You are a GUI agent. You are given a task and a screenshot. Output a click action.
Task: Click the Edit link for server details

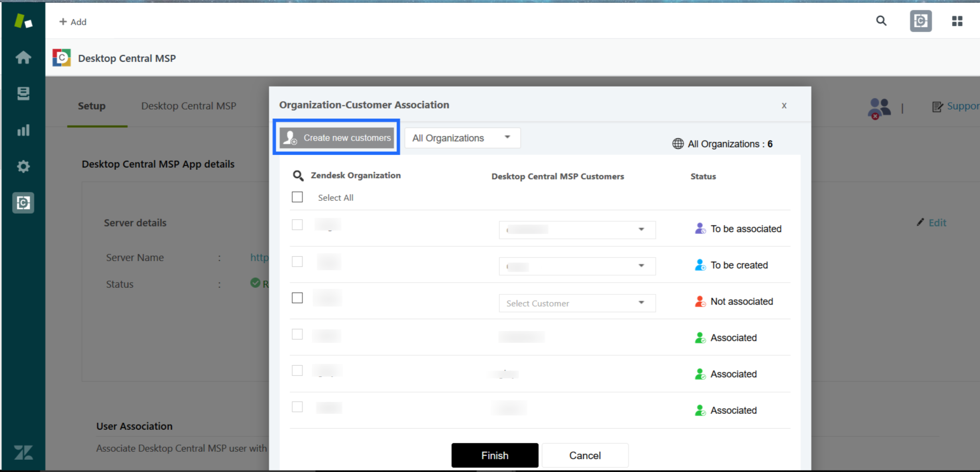[x=937, y=223]
